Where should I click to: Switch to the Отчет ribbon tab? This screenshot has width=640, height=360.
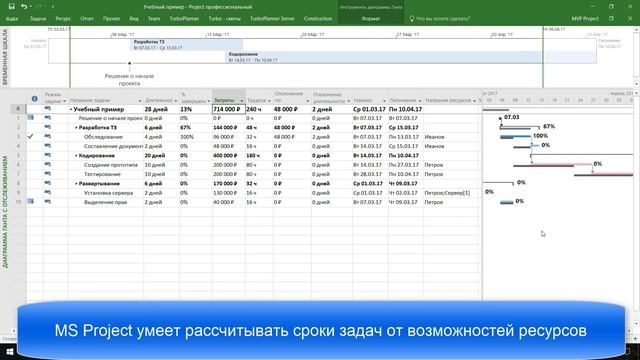click(x=87, y=19)
